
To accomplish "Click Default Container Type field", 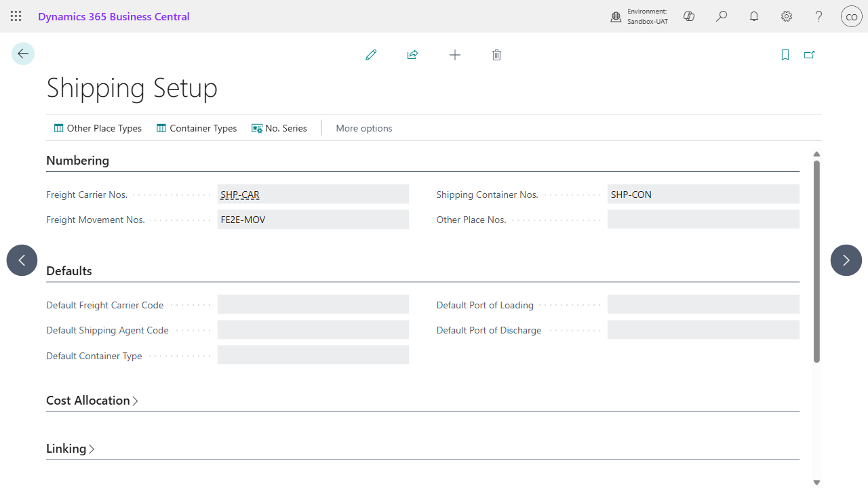I will [313, 355].
